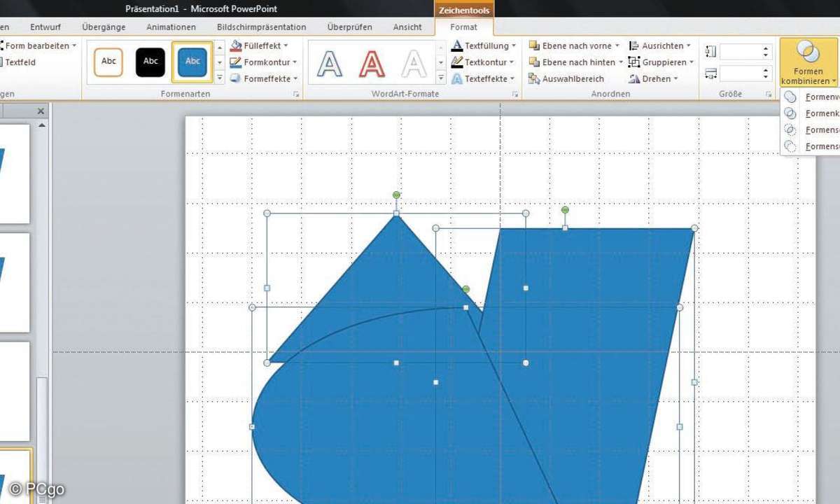Screen dimensions: 840x504
Task: Apply the faded white WordArt style
Action: [x=414, y=64]
